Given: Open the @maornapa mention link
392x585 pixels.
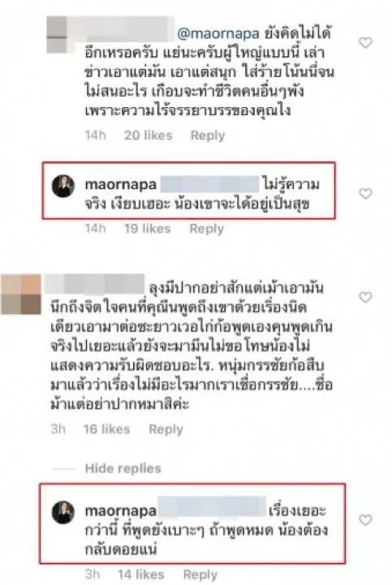Looking at the screenshot, I should coord(218,34).
